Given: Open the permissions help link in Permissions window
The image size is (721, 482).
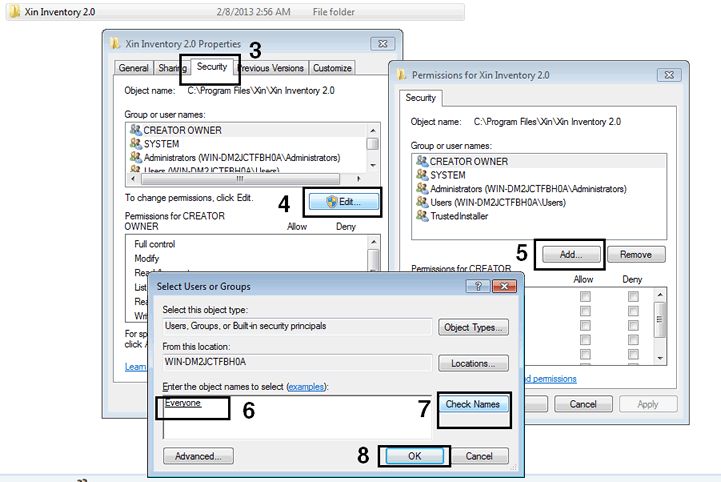Looking at the screenshot, I should coord(550,379).
